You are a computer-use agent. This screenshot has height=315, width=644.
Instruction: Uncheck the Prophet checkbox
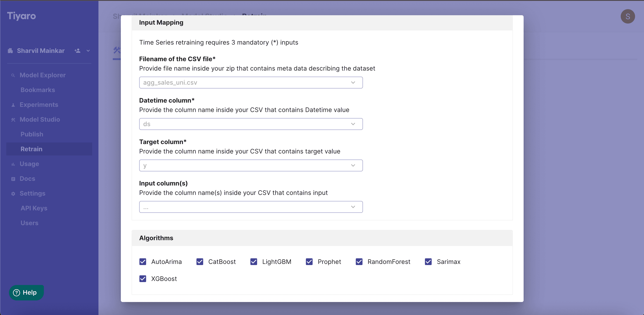tap(309, 262)
